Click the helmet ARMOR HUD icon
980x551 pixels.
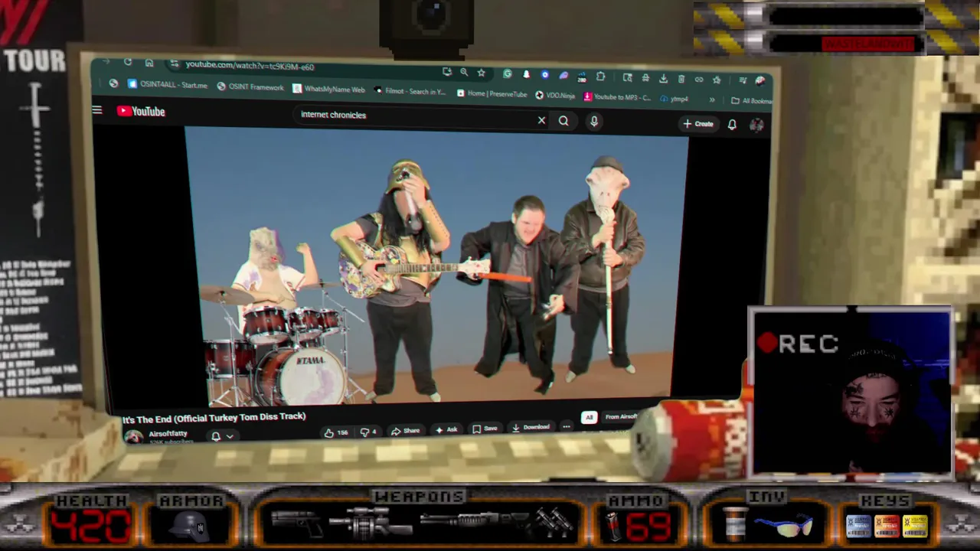pos(191,525)
